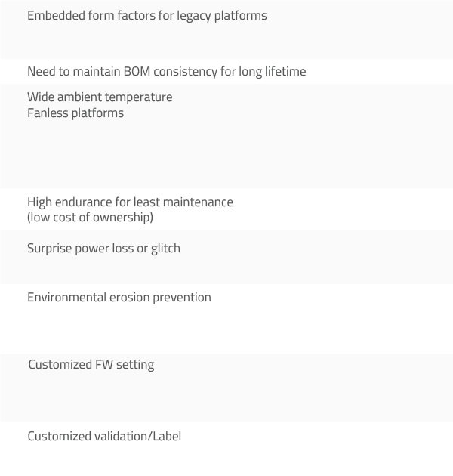Click 'High endurance for least maintenance' text
The image size is (453, 476).
130,202
